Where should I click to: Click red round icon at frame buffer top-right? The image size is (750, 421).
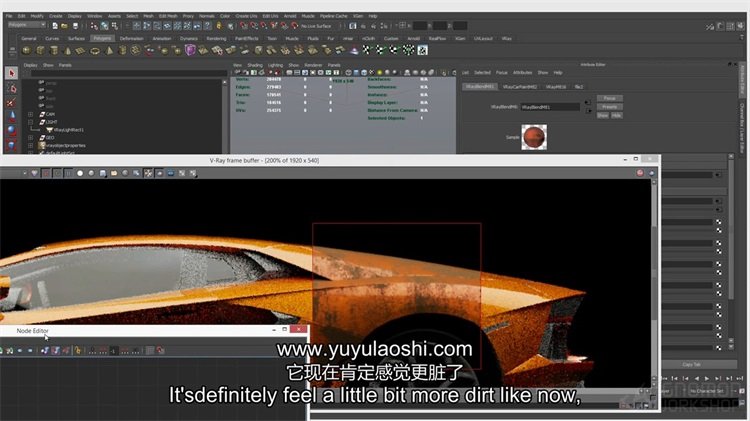coord(640,173)
